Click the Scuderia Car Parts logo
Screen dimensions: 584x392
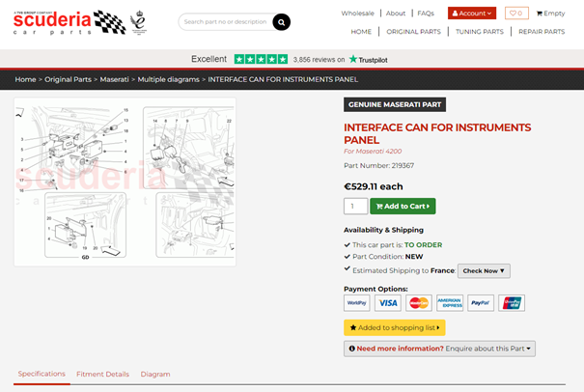[70, 23]
